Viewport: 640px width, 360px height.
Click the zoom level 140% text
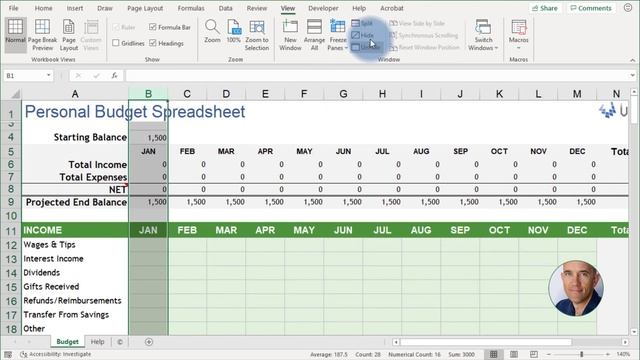(623, 354)
